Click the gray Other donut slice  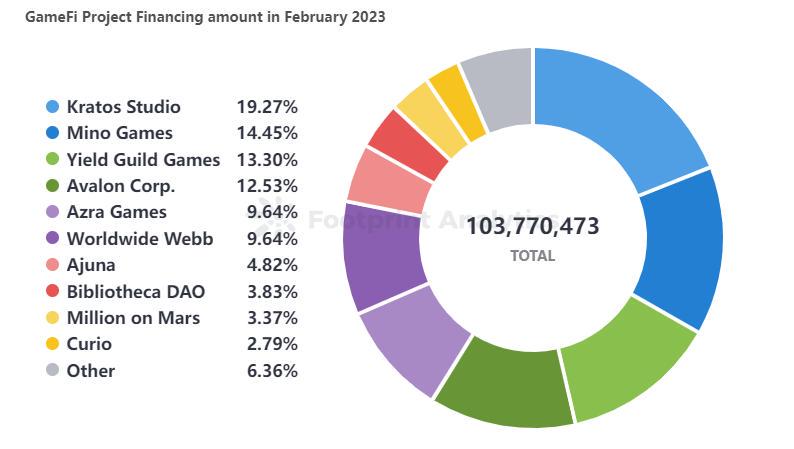[499, 89]
